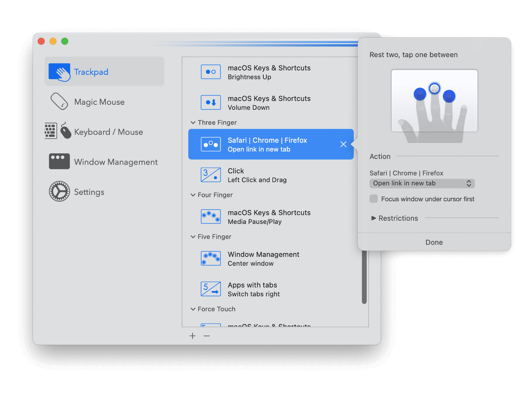532x399 pixels.
Task: Click the Center window gesture icon
Action: [211, 258]
